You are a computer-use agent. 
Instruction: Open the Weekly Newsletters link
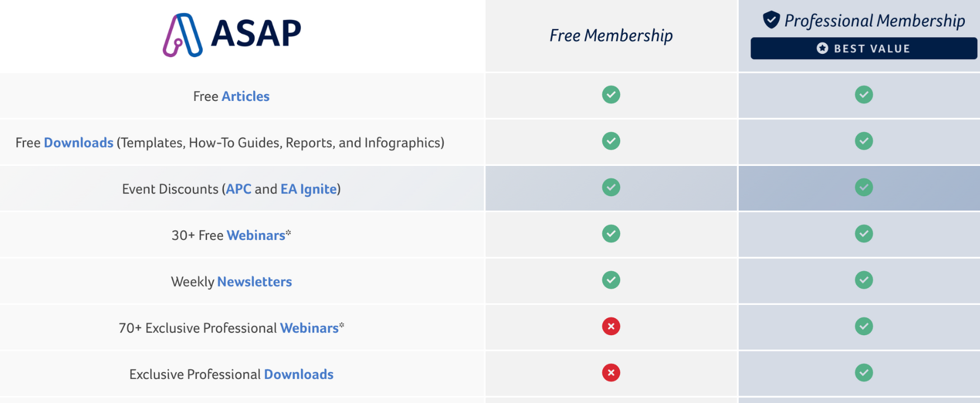pyautogui.click(x=254, y=282)
